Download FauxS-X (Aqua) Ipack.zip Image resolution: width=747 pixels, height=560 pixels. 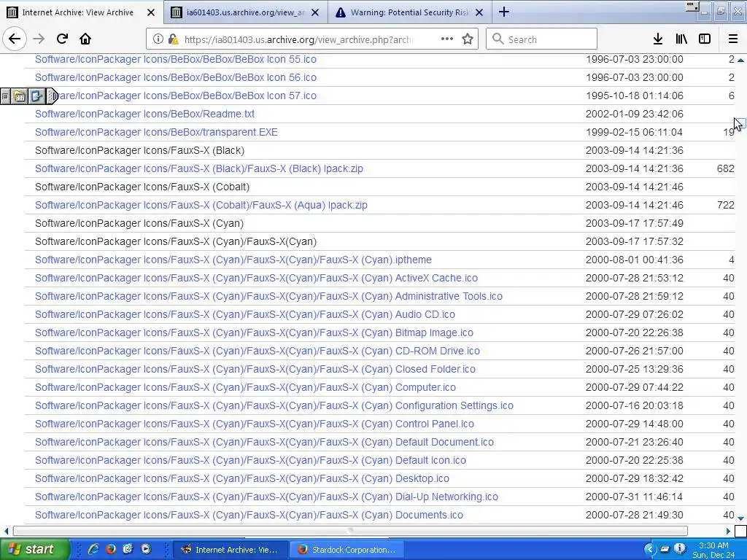coord(201,205)
